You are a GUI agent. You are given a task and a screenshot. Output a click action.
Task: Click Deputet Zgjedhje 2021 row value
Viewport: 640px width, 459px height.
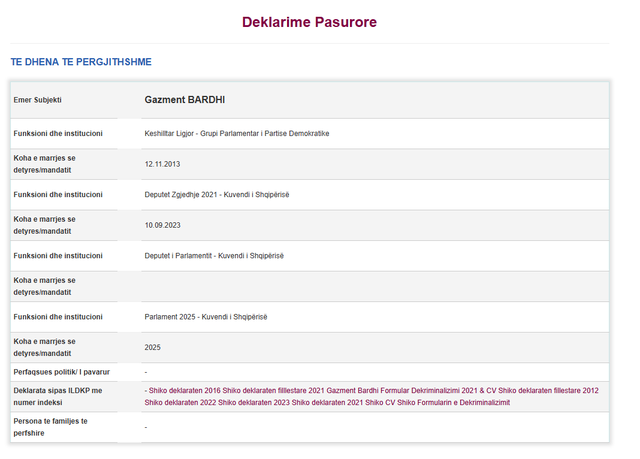tap(217, 195)
